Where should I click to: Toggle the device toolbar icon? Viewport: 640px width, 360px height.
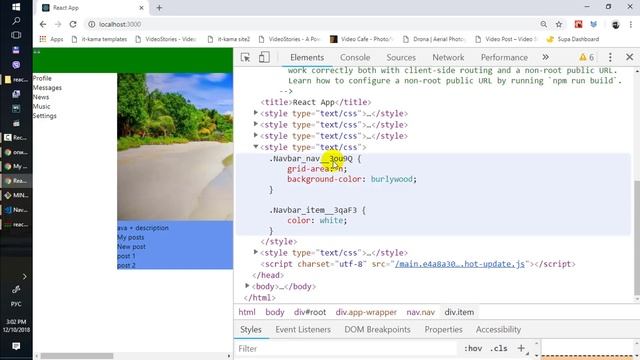(x=264, y=57)
